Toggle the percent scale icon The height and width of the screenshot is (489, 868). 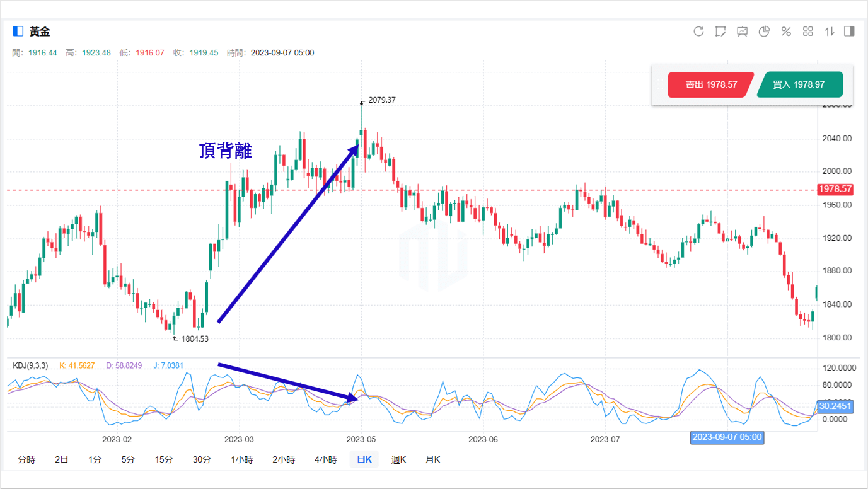coord(786,32)
